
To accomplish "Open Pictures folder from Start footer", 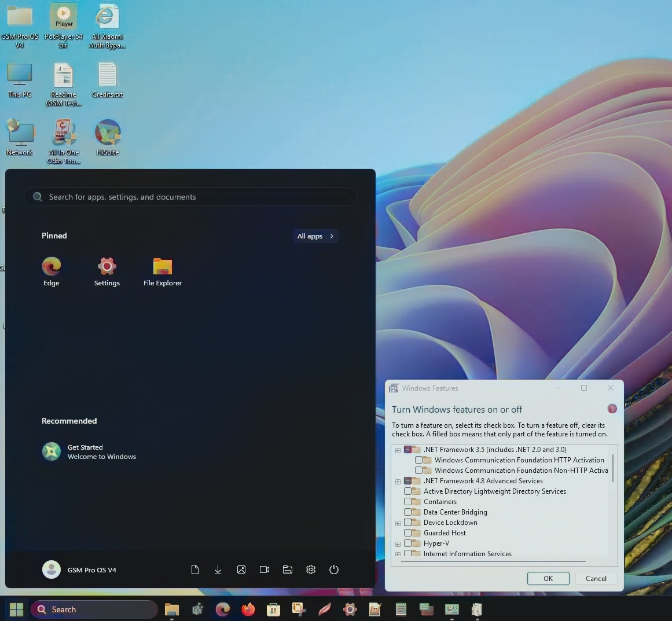I will pos(241,569).
